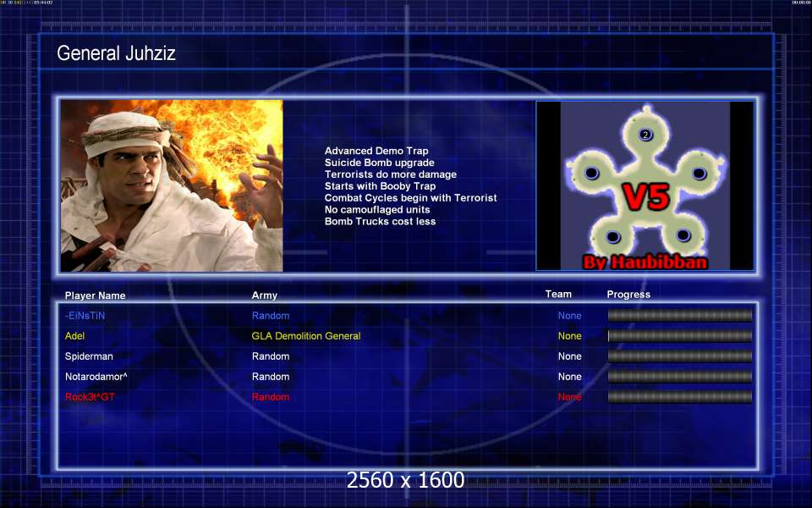Click Adel's team None value
Image resolution: width=812 pixels, height=508 pixels.
[569, 336]
